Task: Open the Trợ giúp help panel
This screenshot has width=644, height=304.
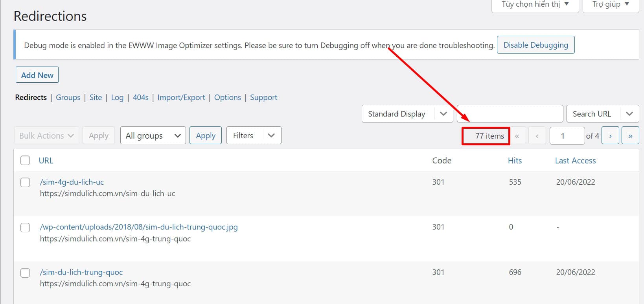Action: [610, 5]
